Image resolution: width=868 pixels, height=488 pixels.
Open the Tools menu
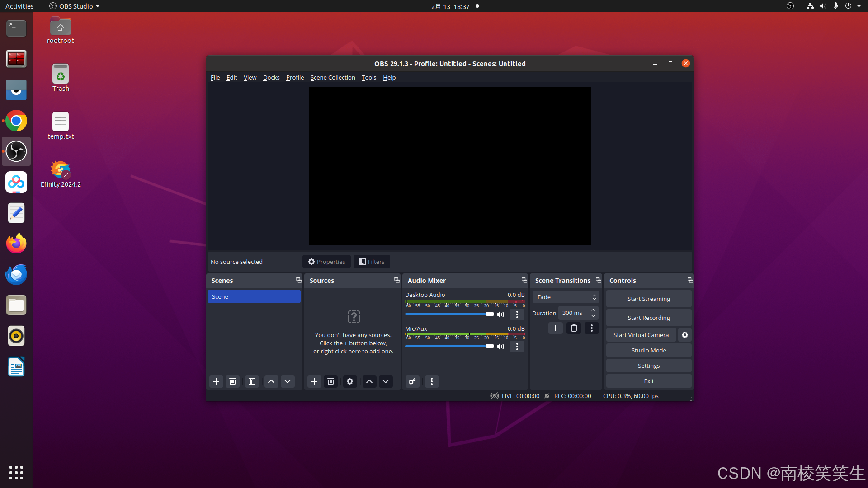point(368,78)
